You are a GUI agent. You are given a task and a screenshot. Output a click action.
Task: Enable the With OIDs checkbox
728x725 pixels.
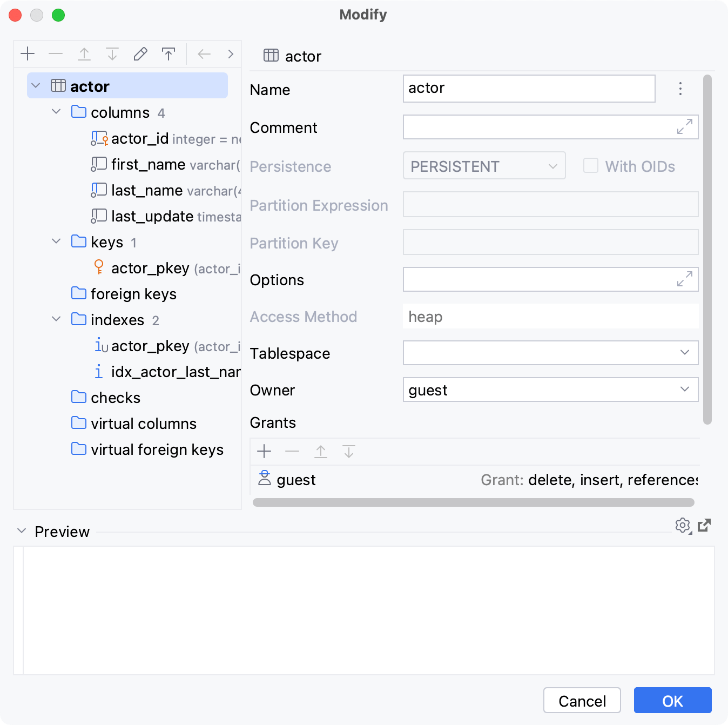click(591, 166)
